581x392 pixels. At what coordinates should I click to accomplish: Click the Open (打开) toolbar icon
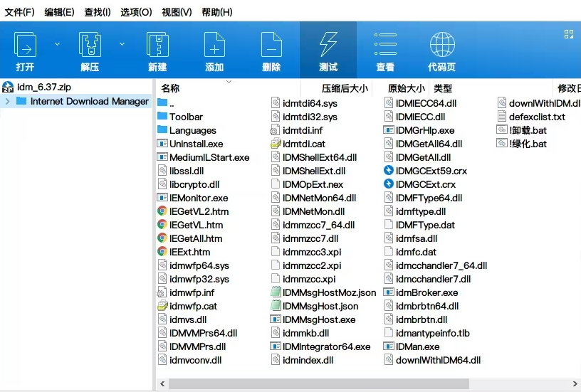pyautogui.click(x=25, y=44)
